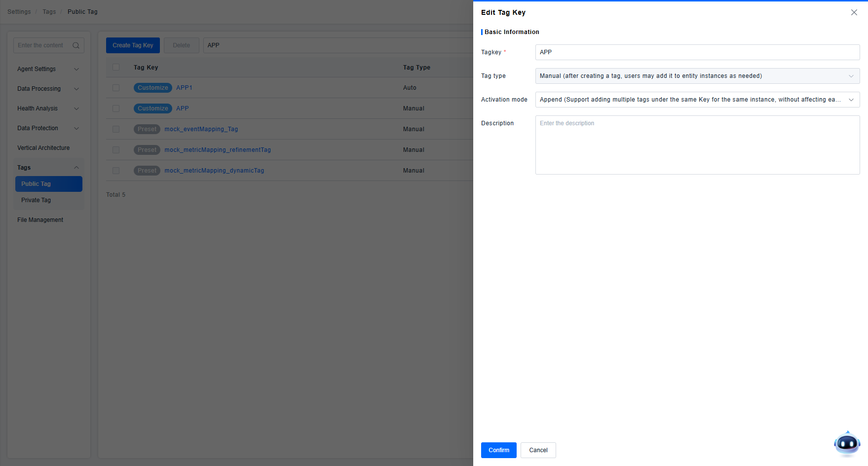Check the APP1 row checkbox
Screen dimensions: 868x466
pos(116,88)
